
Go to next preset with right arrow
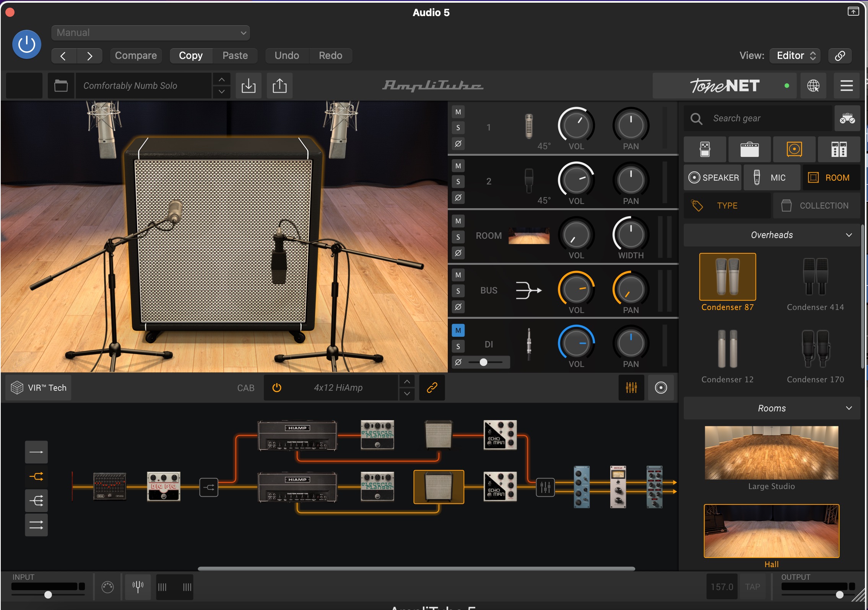point(89,56)
